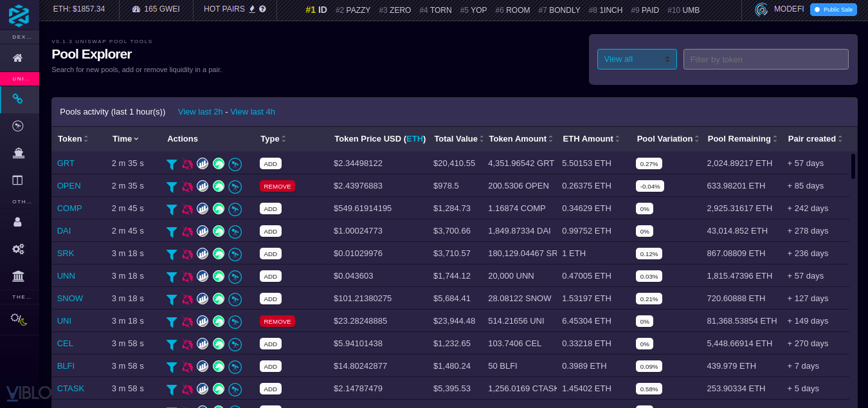This screenshot has height=408, width=868.
Task: Click ETH price $1857.34 in the top bar
Action: point(79,9)
